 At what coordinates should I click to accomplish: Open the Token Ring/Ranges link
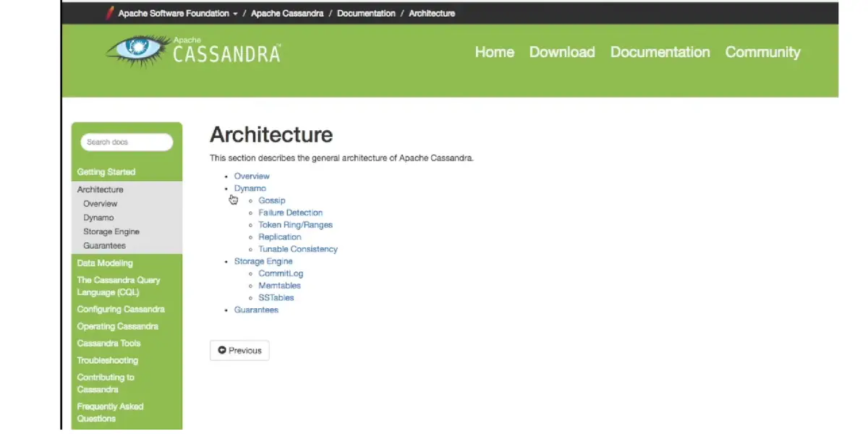coord(296,225)
